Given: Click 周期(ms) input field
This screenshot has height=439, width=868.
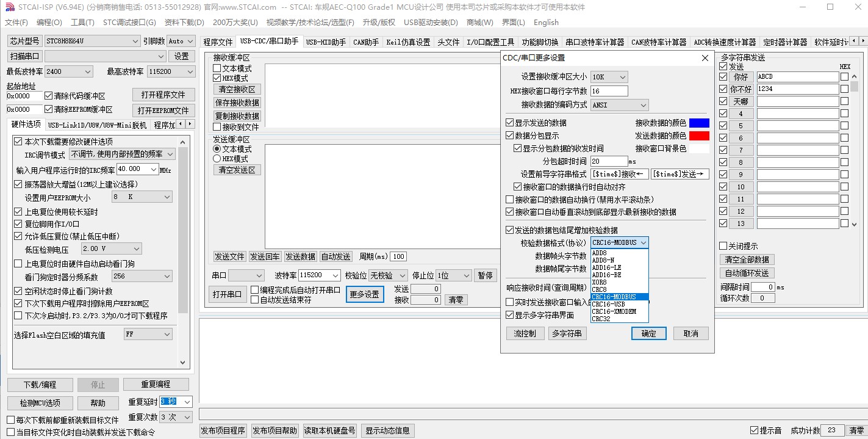Looking at the screenshot, I should [x=398, y=256].
